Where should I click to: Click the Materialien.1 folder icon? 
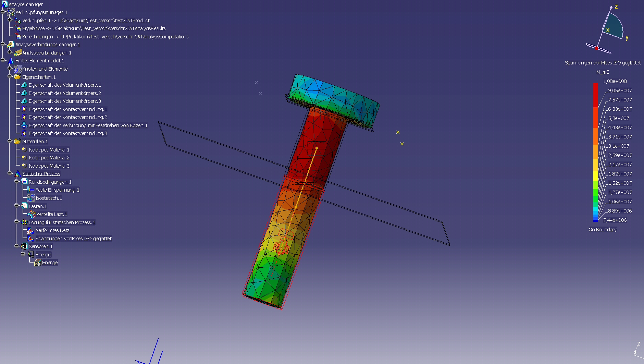(x=17, y=141)
